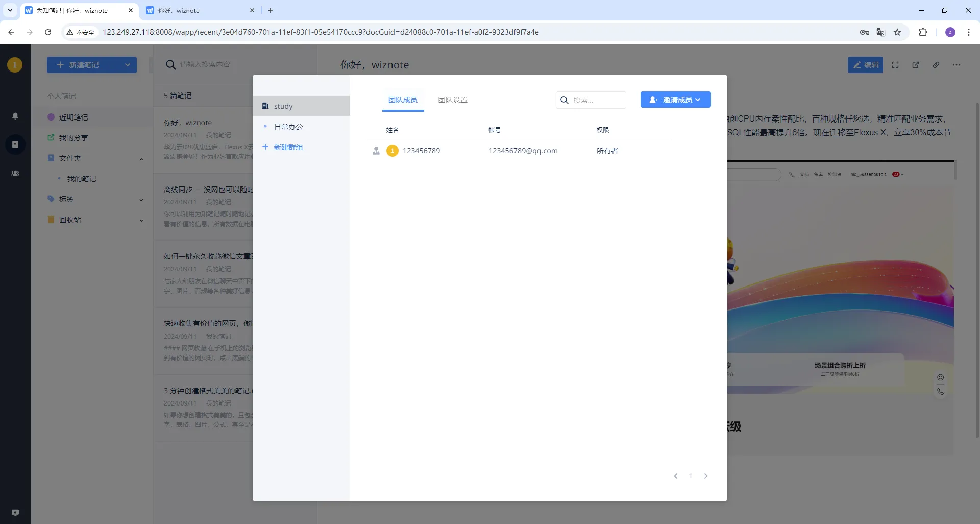The image size is (980, 524).
Task: Expand the 标签 tags section
Action: [141, 200]
